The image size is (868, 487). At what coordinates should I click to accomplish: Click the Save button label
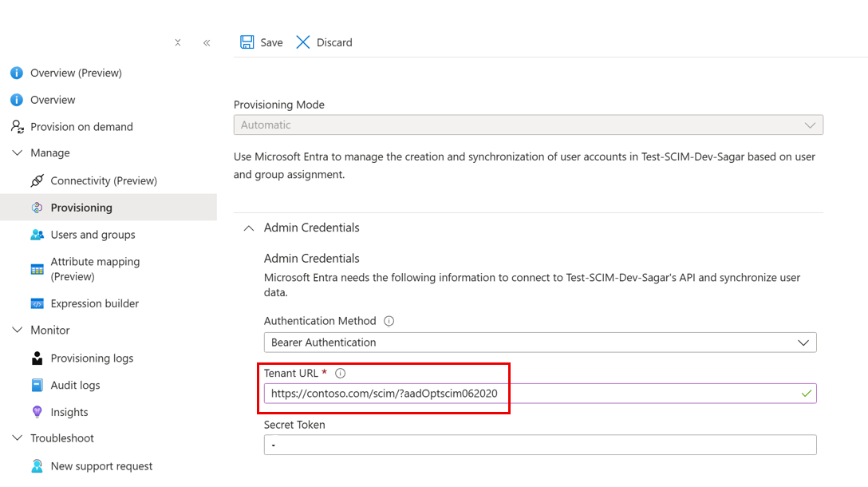point(271,42)
